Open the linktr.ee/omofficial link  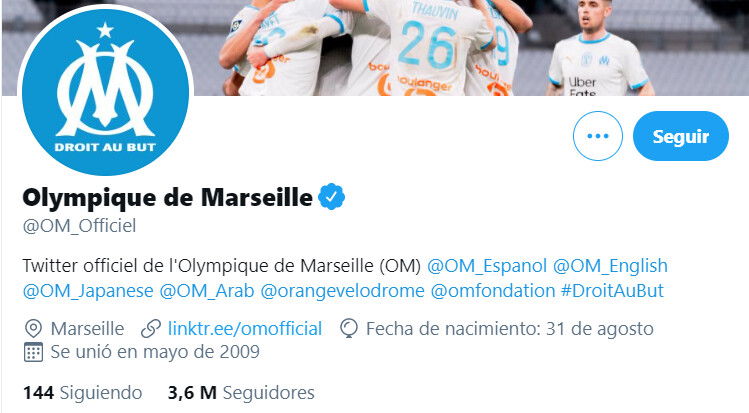[245, 329]
